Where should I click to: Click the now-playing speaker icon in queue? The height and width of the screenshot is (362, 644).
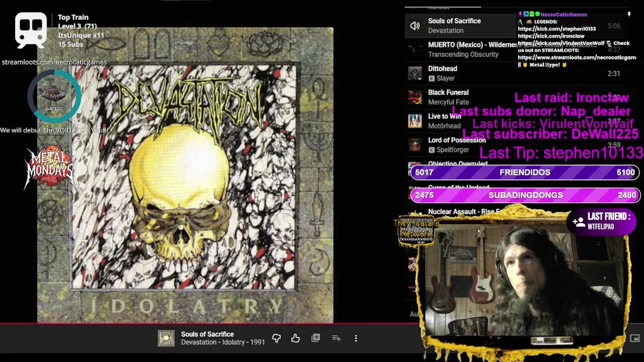[415, 26]
